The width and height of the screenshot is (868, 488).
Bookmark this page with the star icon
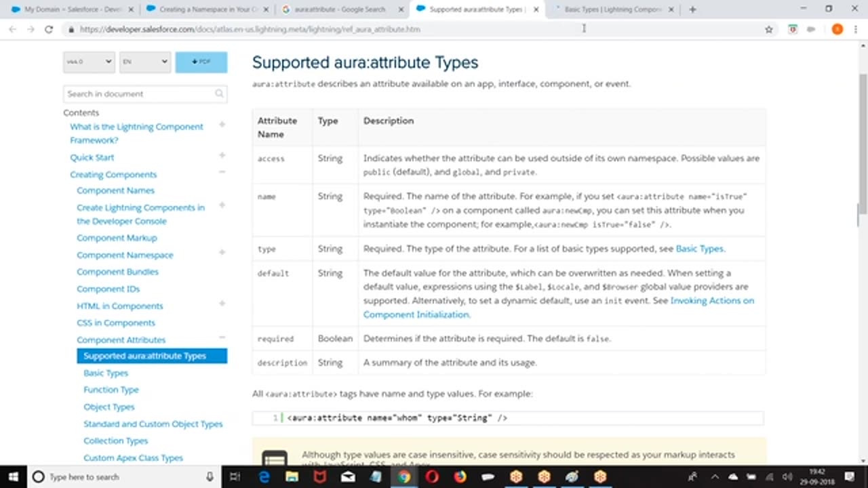tap(768, 30)
